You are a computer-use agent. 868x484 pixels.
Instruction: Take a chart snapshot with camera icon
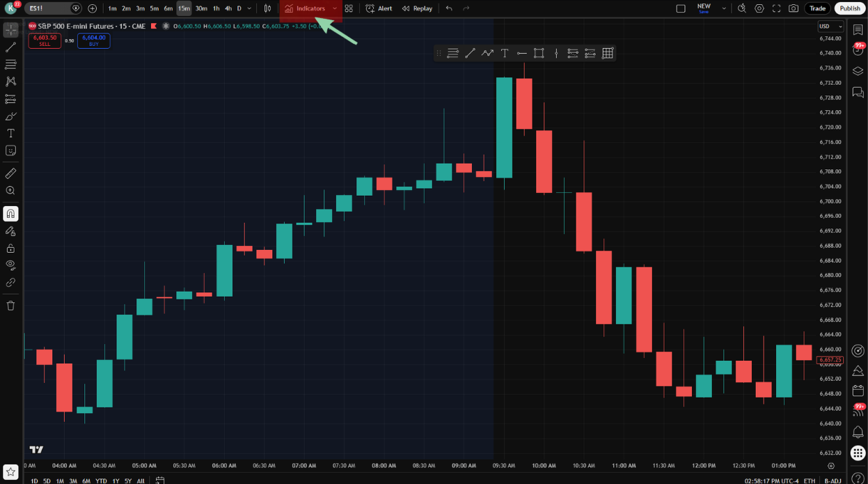(794, 8)
